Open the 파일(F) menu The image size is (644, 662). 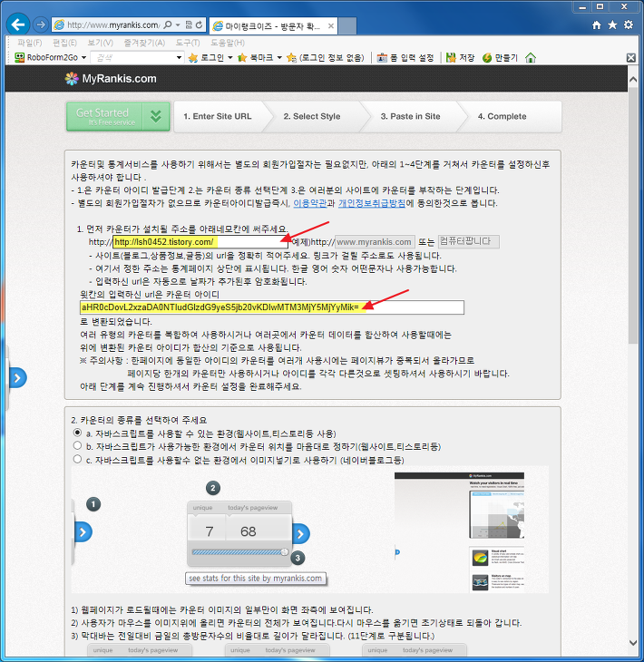30,43
